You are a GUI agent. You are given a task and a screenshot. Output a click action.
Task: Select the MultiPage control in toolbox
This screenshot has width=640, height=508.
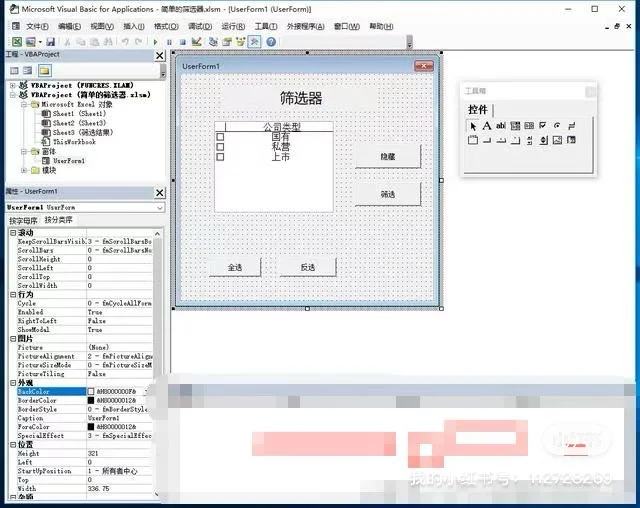(x=515, y=140)
